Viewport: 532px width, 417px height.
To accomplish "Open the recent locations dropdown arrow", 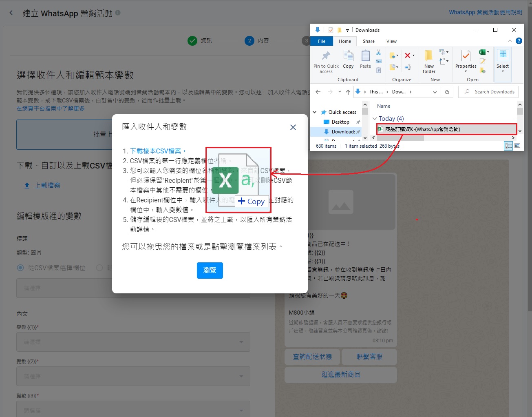I will tap(340, 92).
